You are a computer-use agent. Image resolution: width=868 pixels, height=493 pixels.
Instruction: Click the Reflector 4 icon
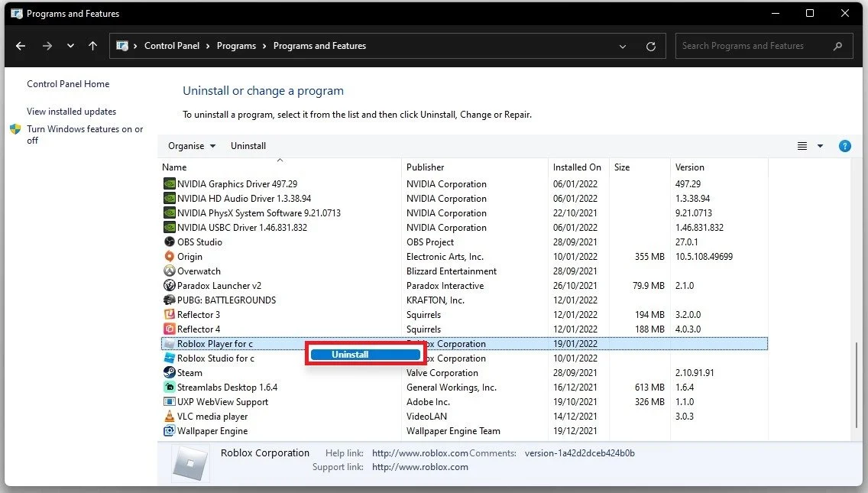[x=170, y=329]
